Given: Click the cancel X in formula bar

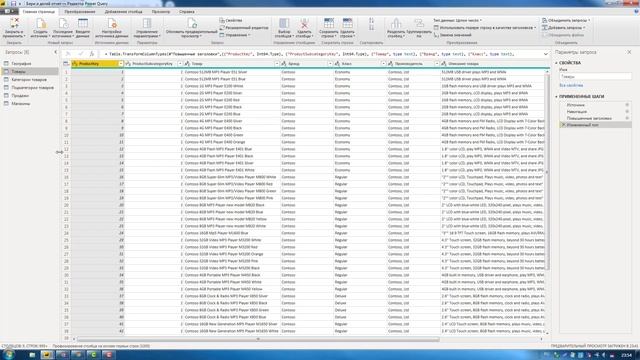Looking at the screenshot, I should click(x=68, y=54).
